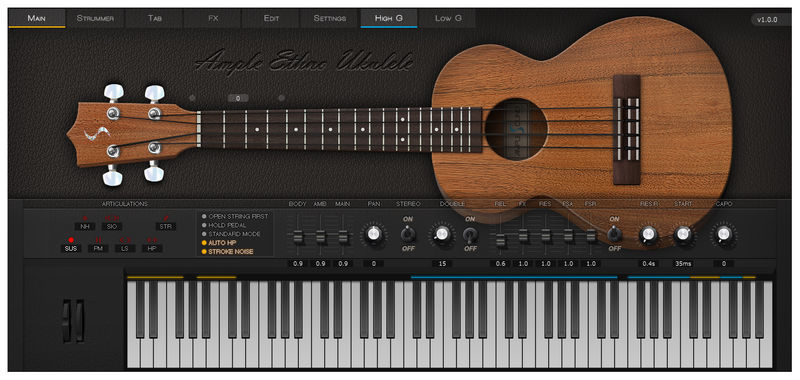This screenshot has width=800, height=380.
Task: Select the HP hammer-pull articulation button
Action: 152,248
